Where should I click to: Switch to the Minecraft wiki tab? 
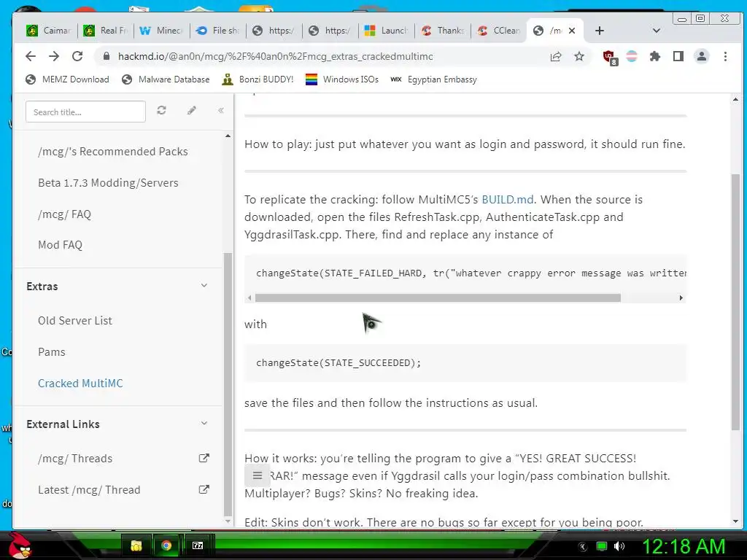161,31
